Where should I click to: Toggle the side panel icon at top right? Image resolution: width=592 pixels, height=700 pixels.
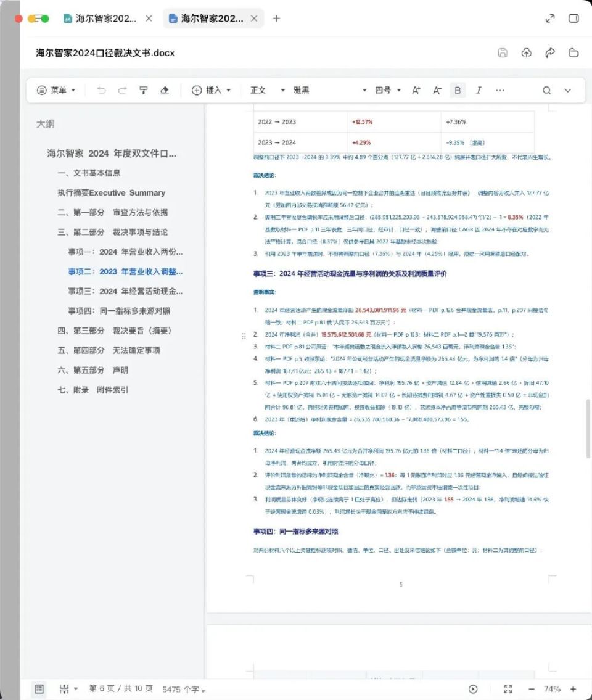pyautogui.click(x=573, y=19)
